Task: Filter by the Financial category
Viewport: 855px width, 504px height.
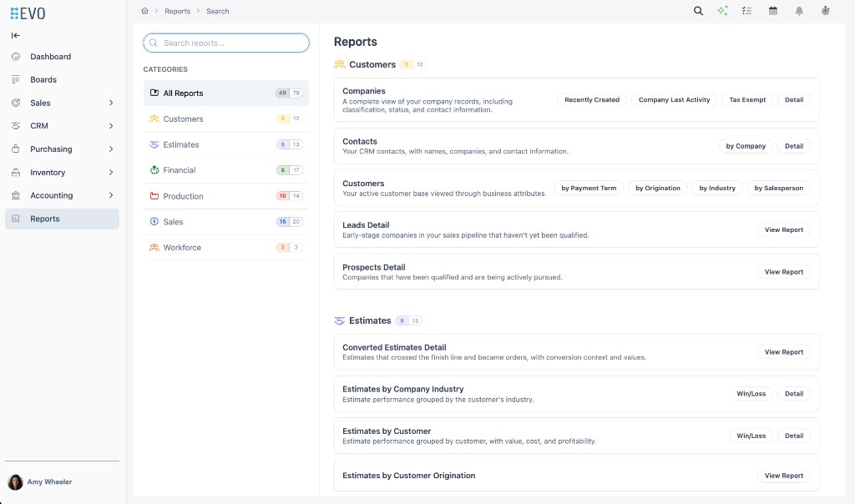Action: (x=226, y=170)
